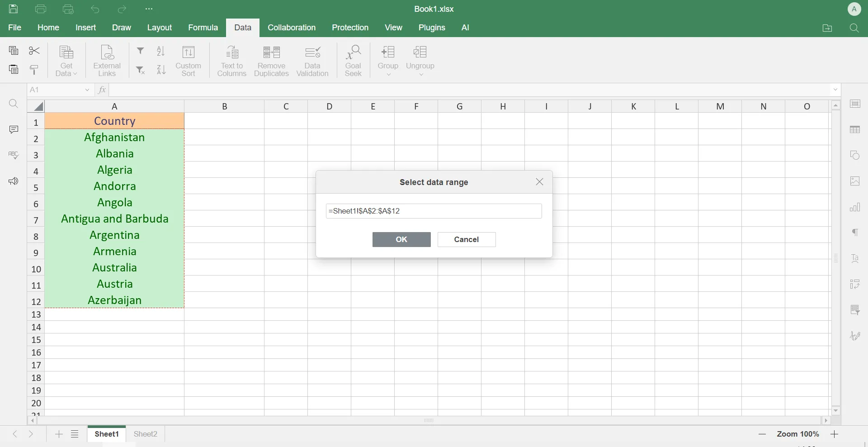Open the cell name box dropdown
The height and width of the screenshot is (447, 868).
click(87, 90)
